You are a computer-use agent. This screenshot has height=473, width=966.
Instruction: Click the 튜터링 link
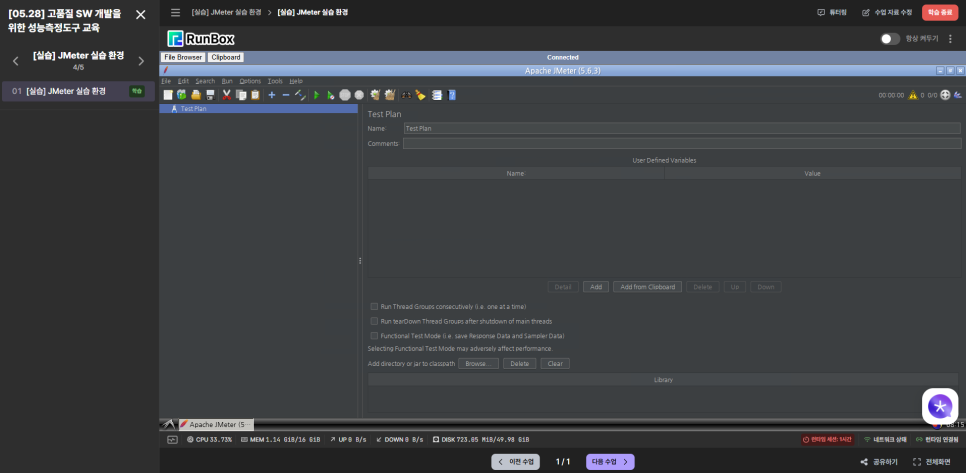click(832, 12)
